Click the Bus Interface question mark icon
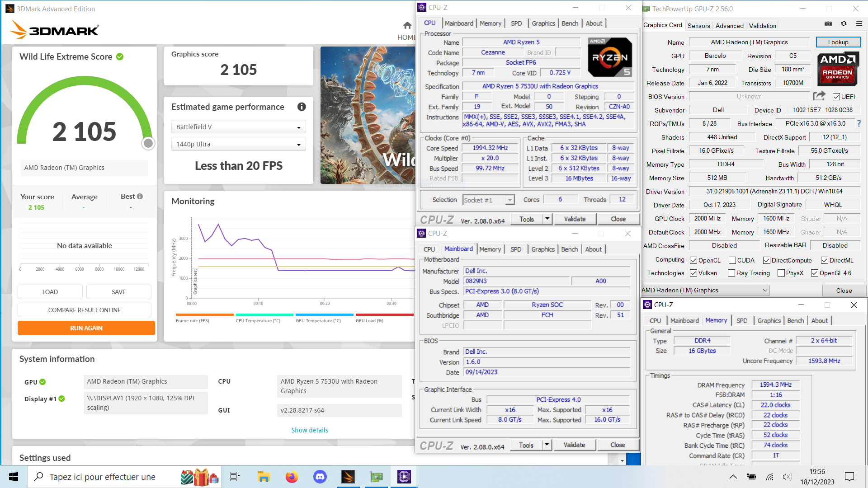The height and width of the screenshot is (488, 868). coord(859,123)
